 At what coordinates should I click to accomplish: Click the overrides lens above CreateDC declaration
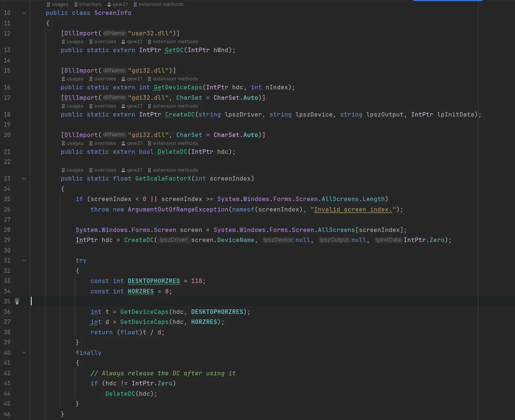pos(103,106)
